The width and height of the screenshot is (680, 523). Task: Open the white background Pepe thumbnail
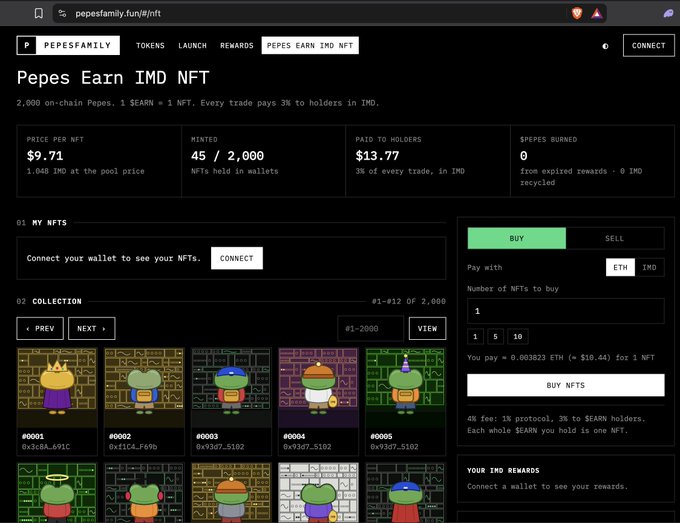point(318,493)
